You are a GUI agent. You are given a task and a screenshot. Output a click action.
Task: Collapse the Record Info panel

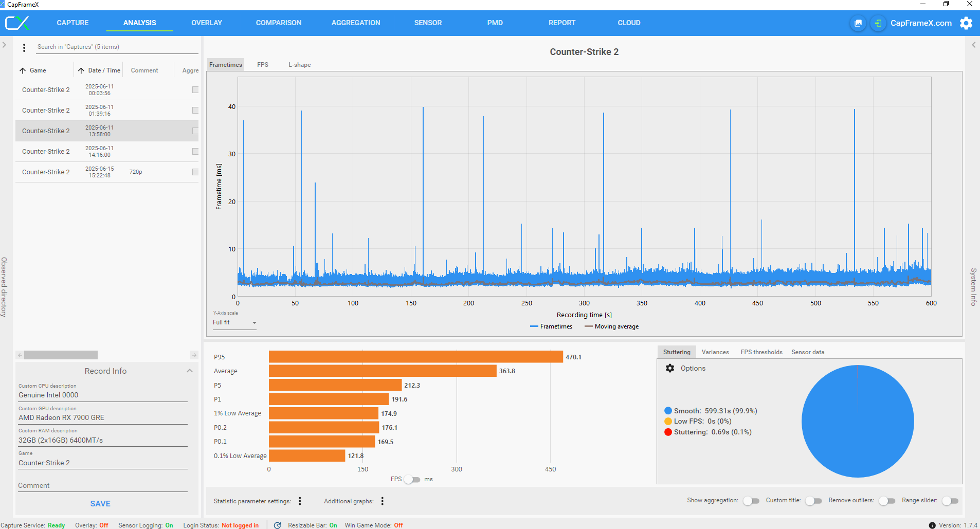[x=190, y=371]
